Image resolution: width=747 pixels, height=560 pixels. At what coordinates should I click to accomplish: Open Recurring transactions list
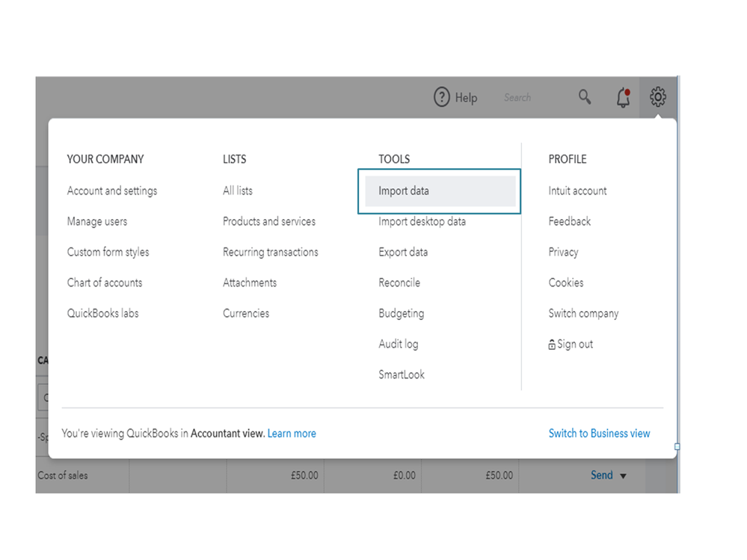click(x=271, y=252)
